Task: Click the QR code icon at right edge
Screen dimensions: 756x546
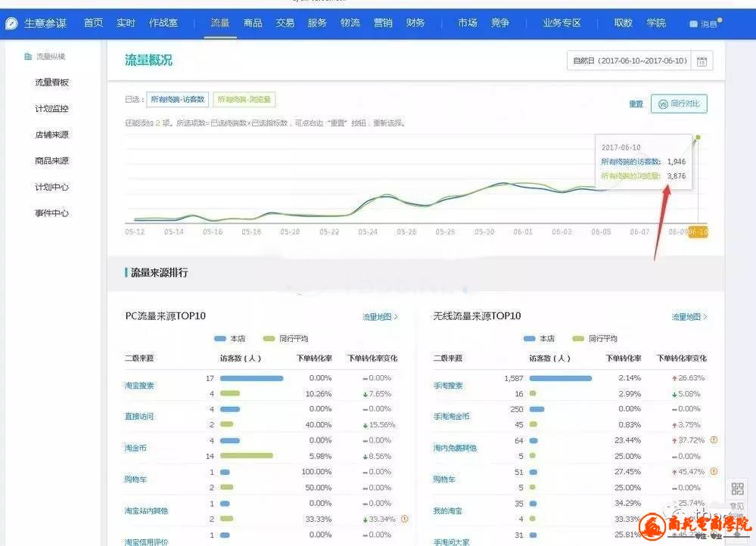Action: (737, 489)
